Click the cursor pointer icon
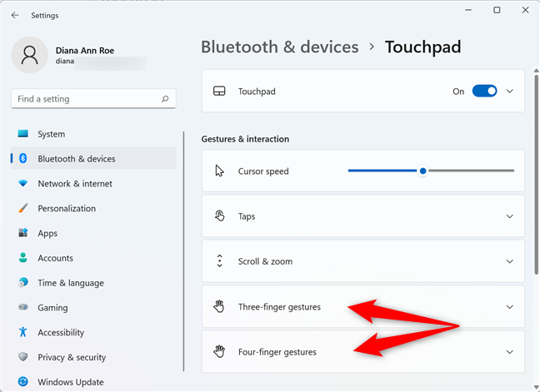Image resolution: width=540 pixels, height=392 pixels. pos(219,171)
